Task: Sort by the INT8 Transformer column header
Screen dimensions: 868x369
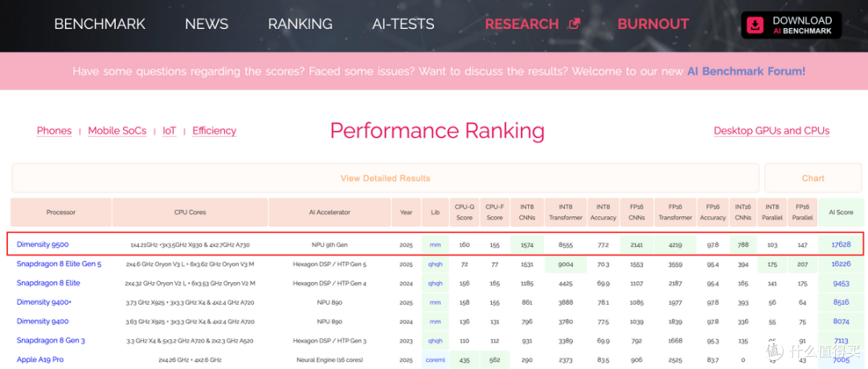Action: (x=566, y=212)
